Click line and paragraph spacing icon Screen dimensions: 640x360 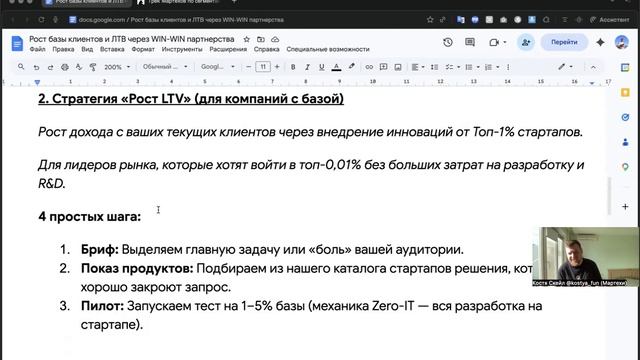(x=434, y=67)
